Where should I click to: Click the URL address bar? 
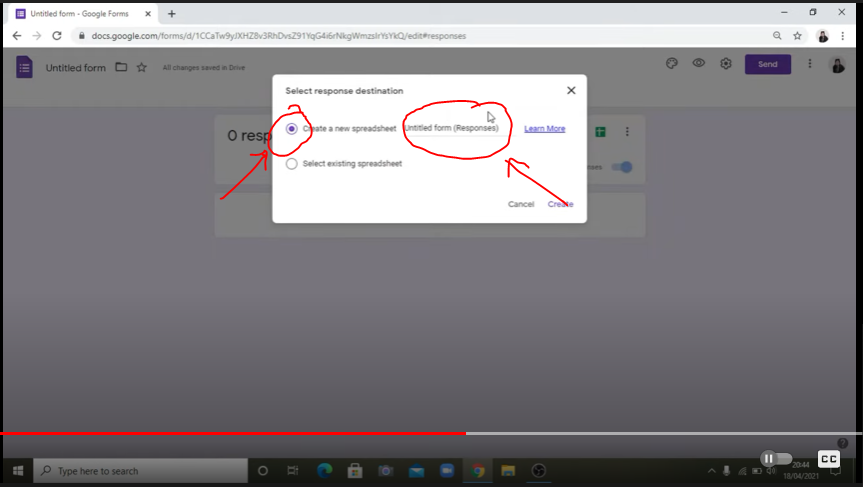point(424,36)
